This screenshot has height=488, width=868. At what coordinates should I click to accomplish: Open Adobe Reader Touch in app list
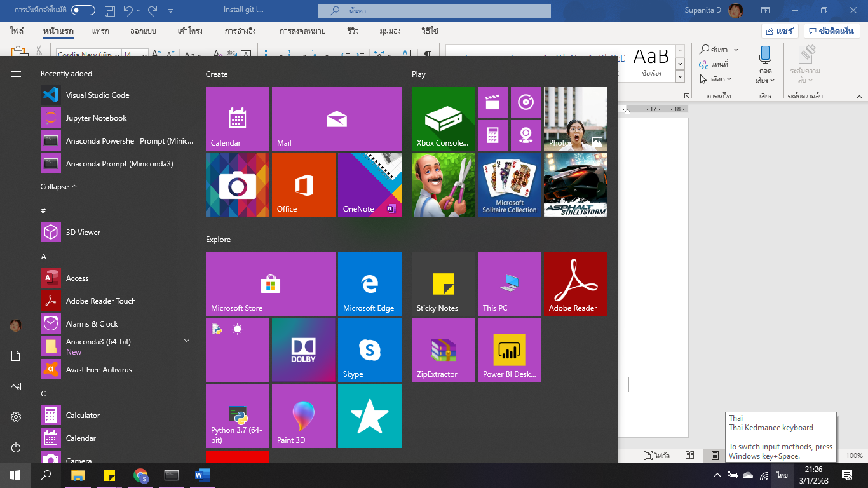click(x=118, y=301)
